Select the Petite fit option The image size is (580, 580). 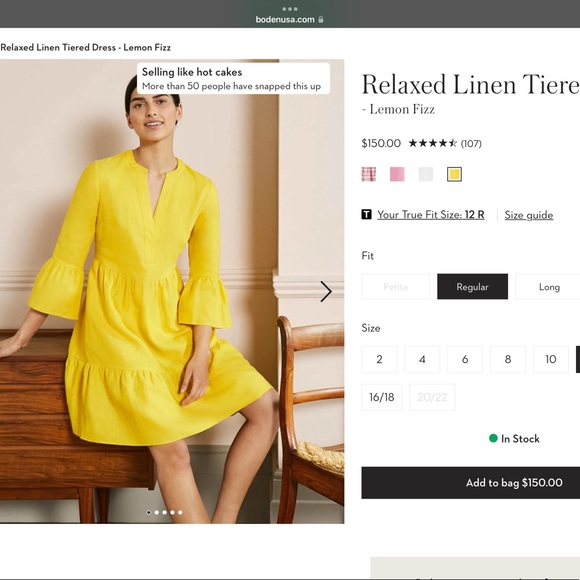pyautogui.click(x=396, y=287)
